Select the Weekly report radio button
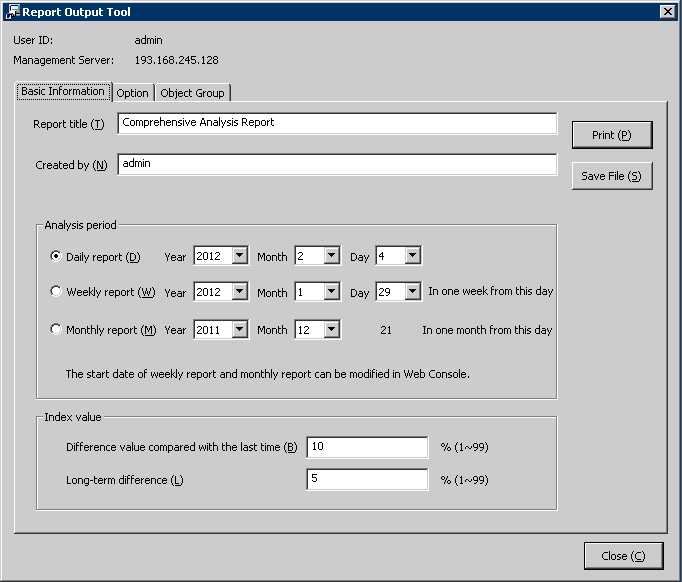The width and height of the screenshot is (682, 582). point(56,292)
